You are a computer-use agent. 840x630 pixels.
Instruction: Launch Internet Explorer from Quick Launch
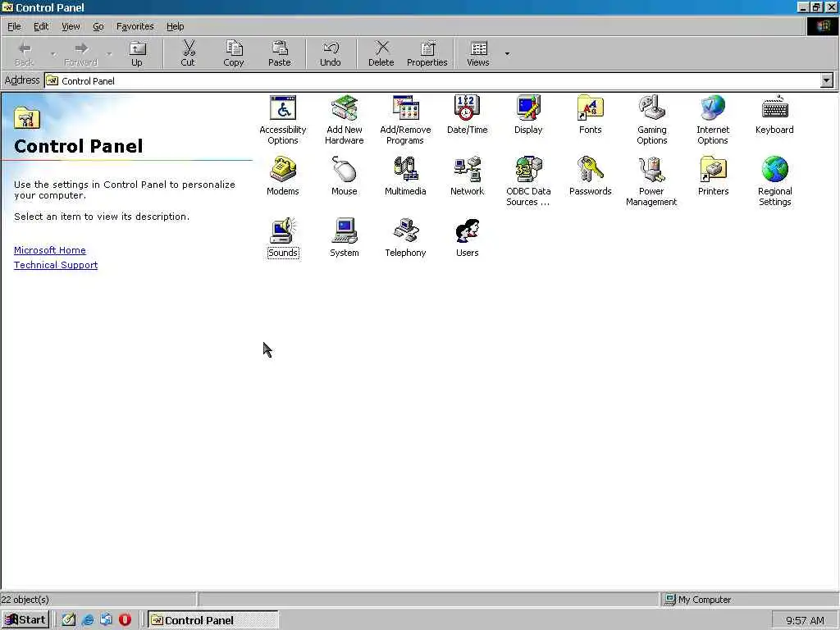(x=88, y=620)
